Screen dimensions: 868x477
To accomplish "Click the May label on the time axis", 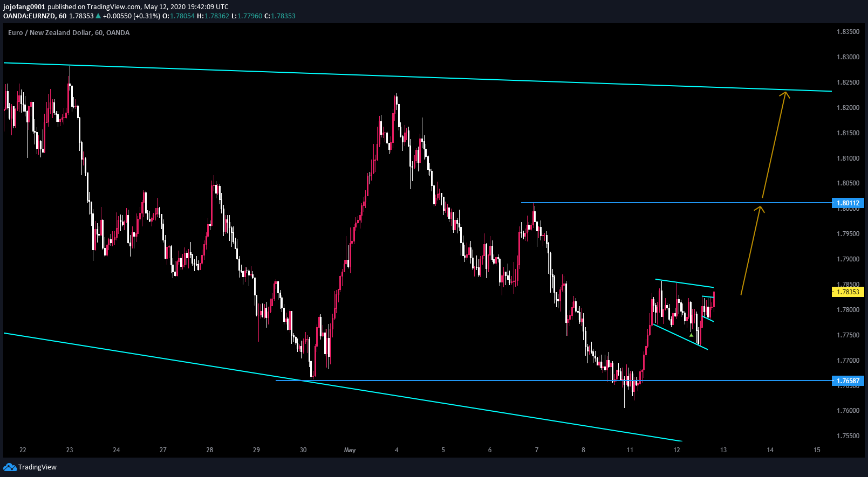I will point(350,450).
